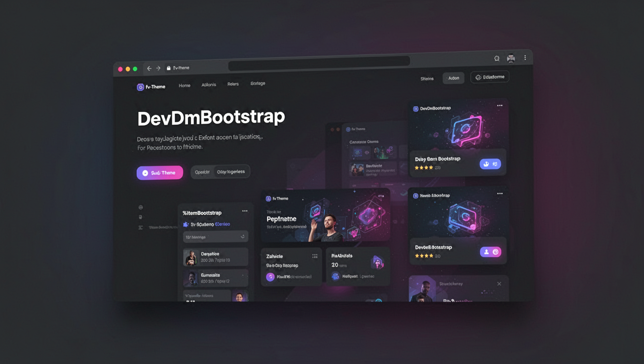Open grid dots icon on Zalvicte card
The image size is (644, 364).
point(315,256)
